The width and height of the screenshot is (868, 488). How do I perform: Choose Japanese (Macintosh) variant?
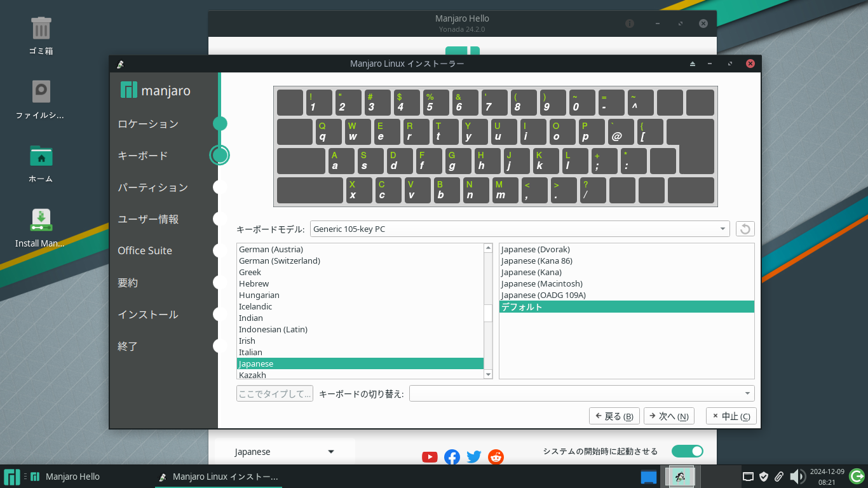click(x=627, y=283)
